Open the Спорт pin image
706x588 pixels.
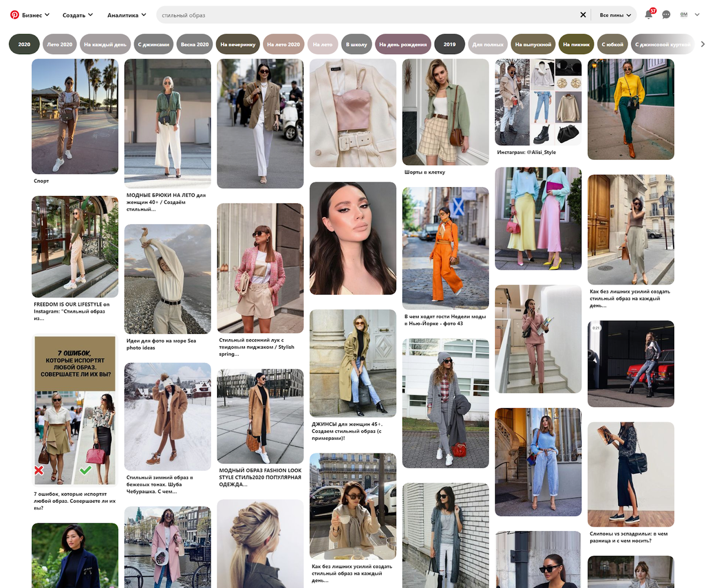tap(75, 116)
